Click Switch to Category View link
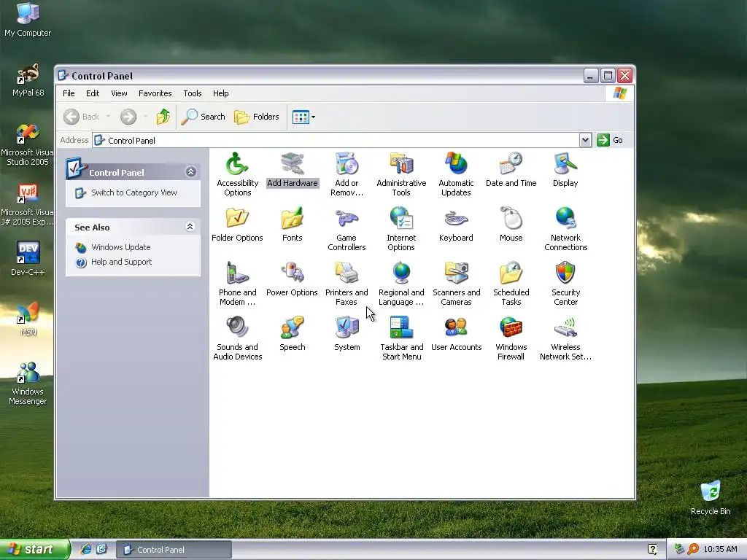Image resolution: width=747 pixels, height=560 pixels. pyautogui.click(x=134, y=192)
